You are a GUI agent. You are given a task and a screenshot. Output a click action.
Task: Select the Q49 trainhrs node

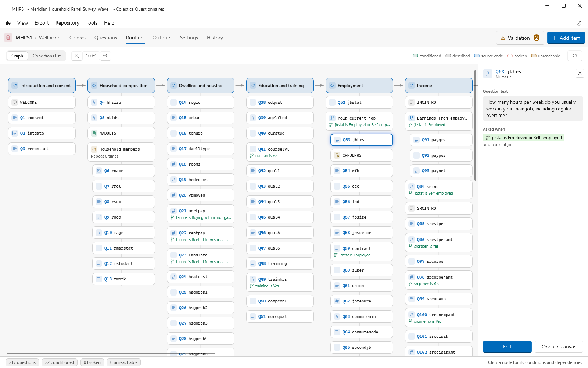tap(280, 282)
